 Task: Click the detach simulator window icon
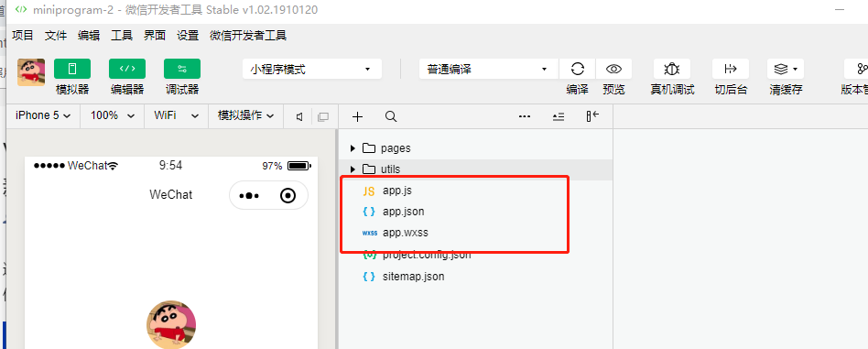coord(322,117)
